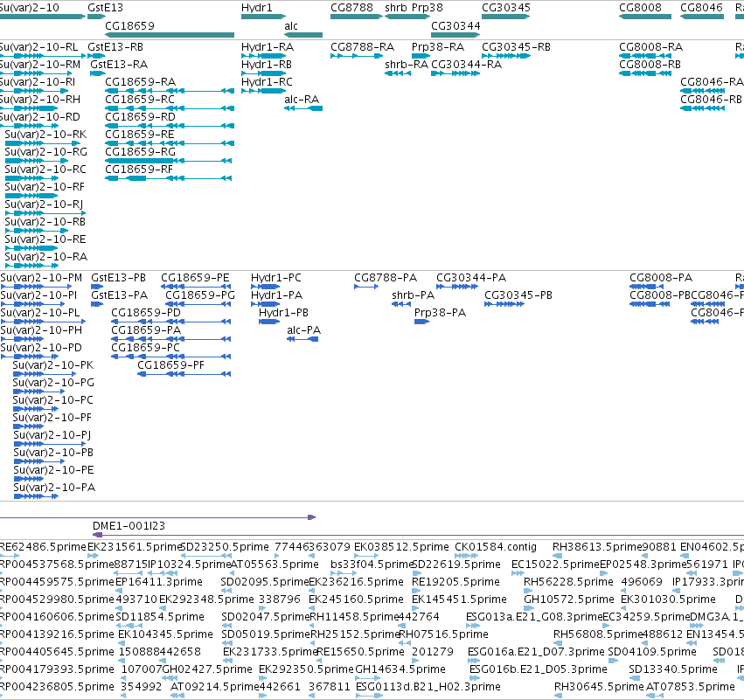Select EST bs33f04.5prime
The width and height of the screenshot is (744, 700).
372,565
